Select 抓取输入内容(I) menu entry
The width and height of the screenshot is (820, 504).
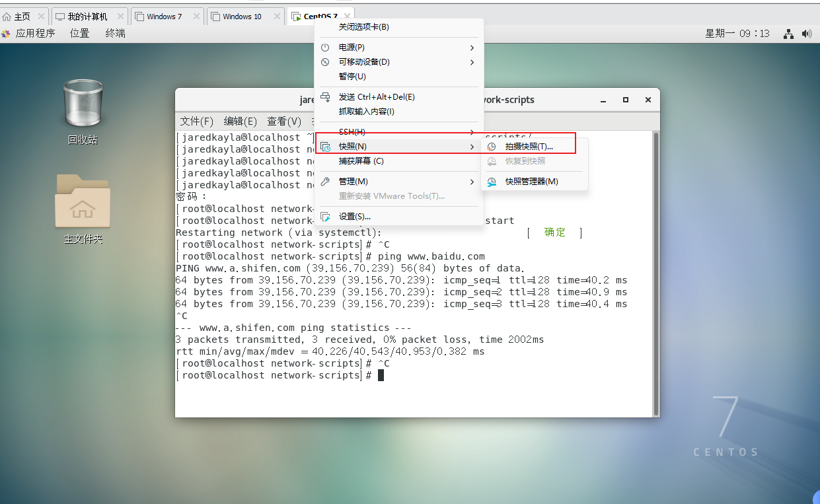click(x=399, y=112)
